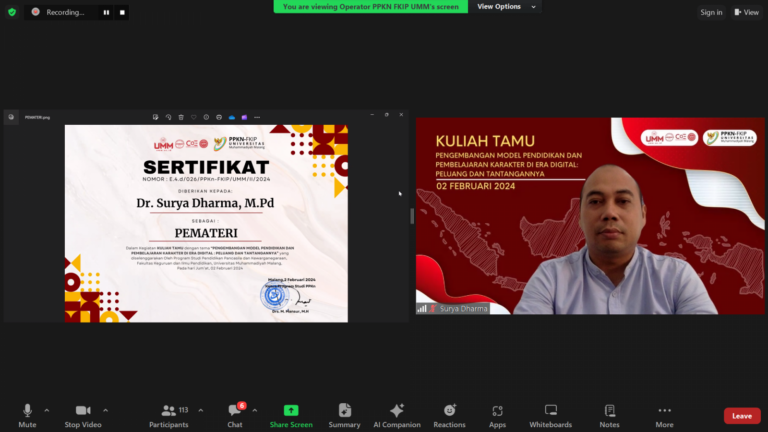This screenshot has width=768, height=432.
Task: Click the green Share Screen icon
Action: pyautogui.click(x=291, y=410)
